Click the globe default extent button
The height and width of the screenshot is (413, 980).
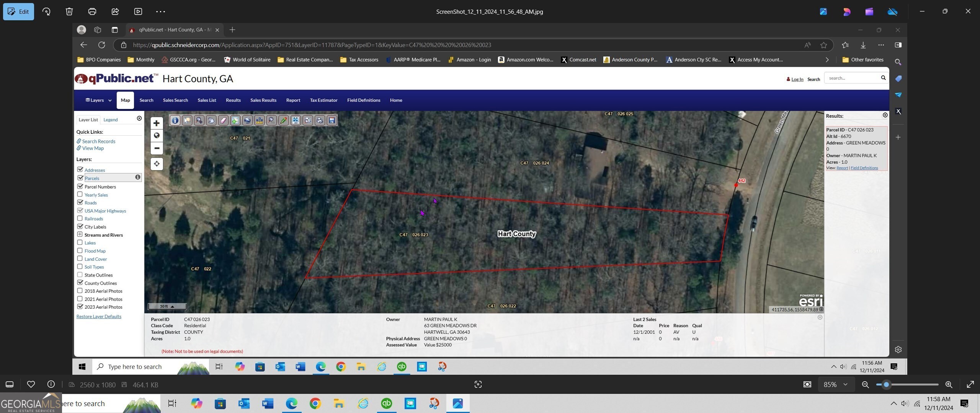(157, 136)
